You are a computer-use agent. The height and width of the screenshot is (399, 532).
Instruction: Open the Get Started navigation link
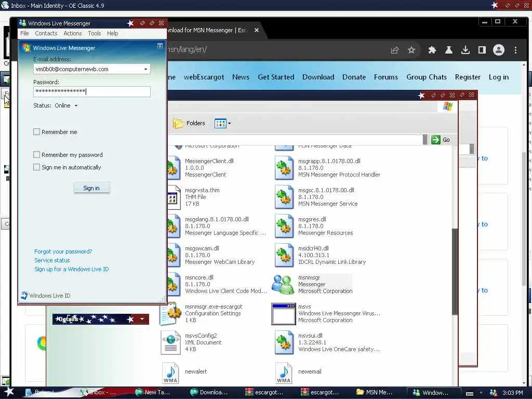[x=276, y=77]
